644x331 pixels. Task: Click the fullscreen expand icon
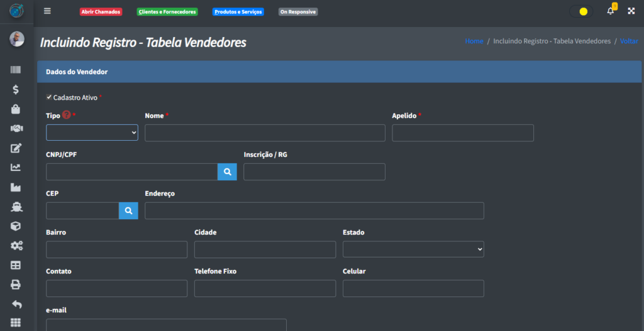pyautogui.click(x=631, y=11)
